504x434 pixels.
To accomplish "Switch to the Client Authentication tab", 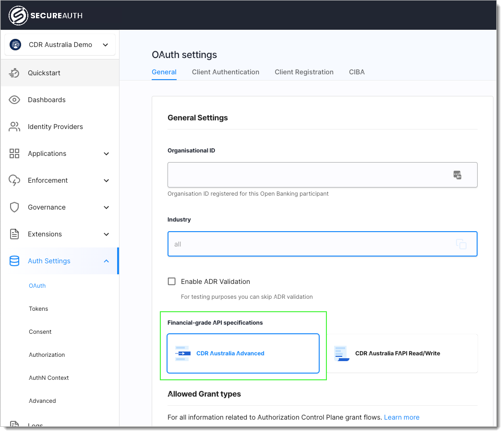I will coord(225,72).
